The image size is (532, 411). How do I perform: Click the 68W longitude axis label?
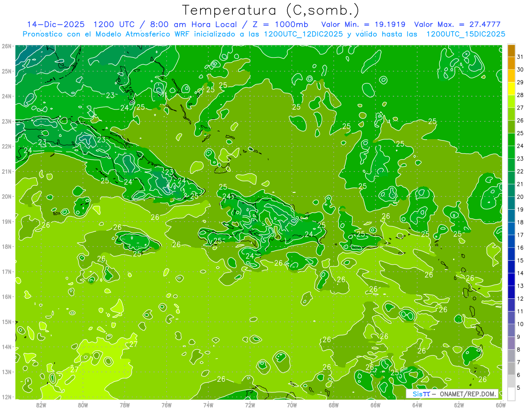point(333,405)
